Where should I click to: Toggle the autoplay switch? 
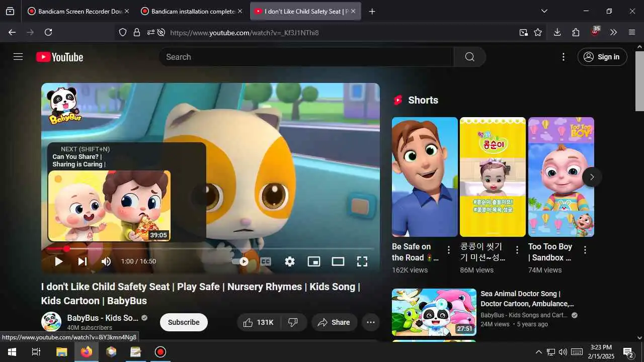point(240,261)
